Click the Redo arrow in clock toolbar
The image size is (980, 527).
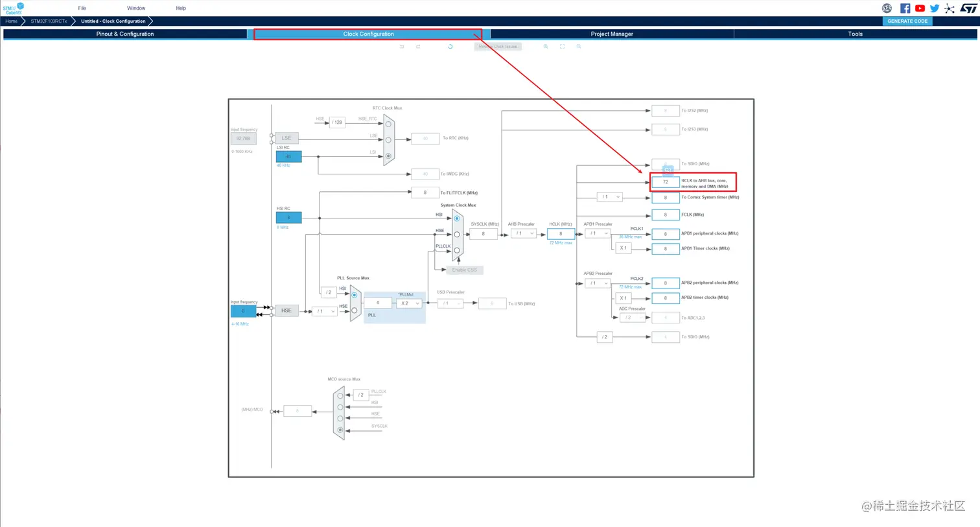pos(418,47)
